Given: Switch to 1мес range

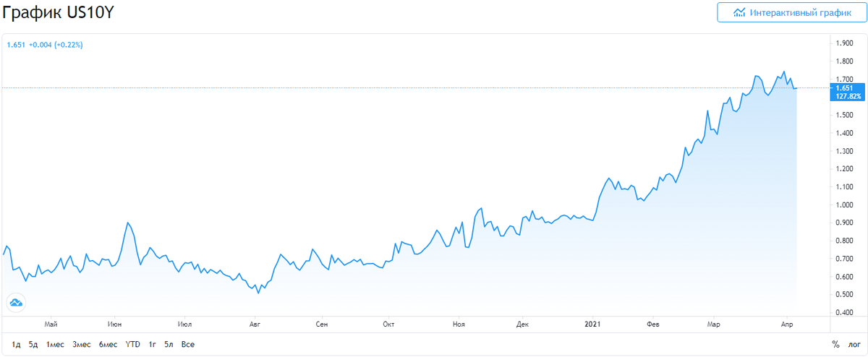Looking at the screenshot, I should (x=56, y=345).
